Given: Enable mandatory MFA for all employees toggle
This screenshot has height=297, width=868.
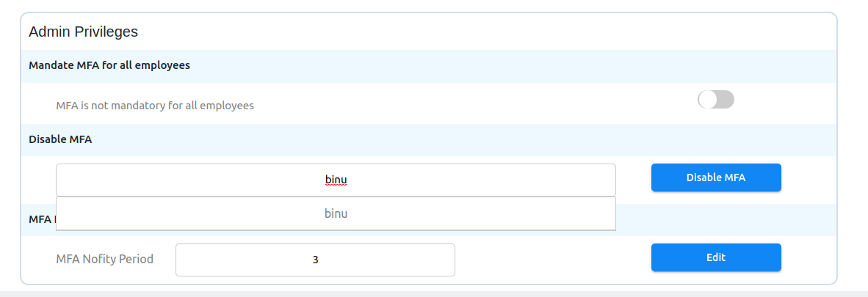Looking at the screenshot, I should coord(716,100).
